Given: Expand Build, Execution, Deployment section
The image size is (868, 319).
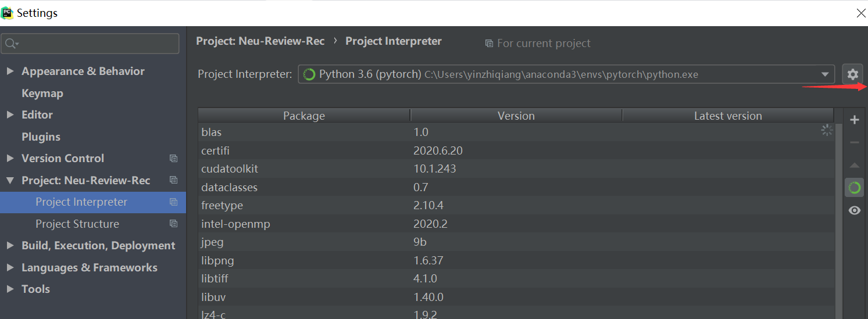Looking at the screenshot, I should coord(10,245).
